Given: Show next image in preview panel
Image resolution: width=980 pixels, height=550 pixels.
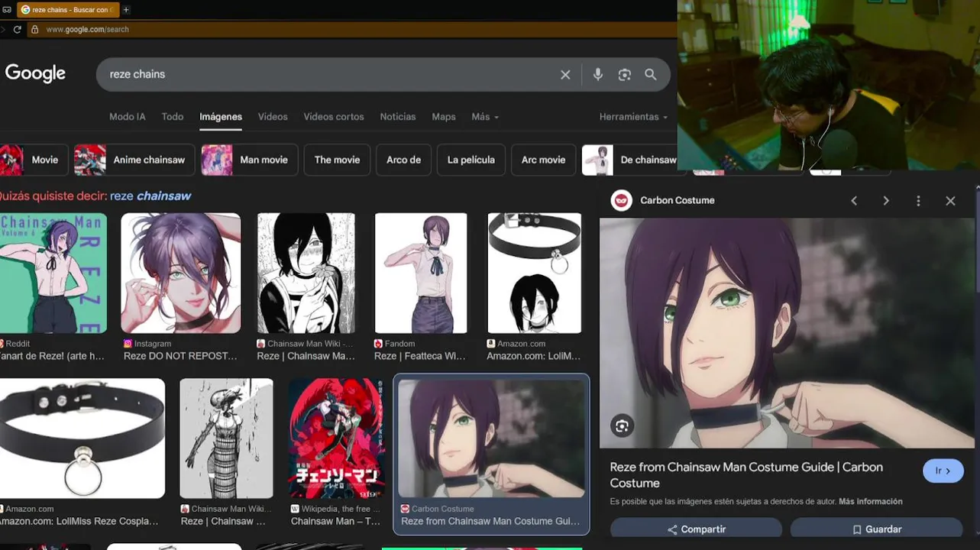Looking at the screenshot, I should (x=886, y=201).
